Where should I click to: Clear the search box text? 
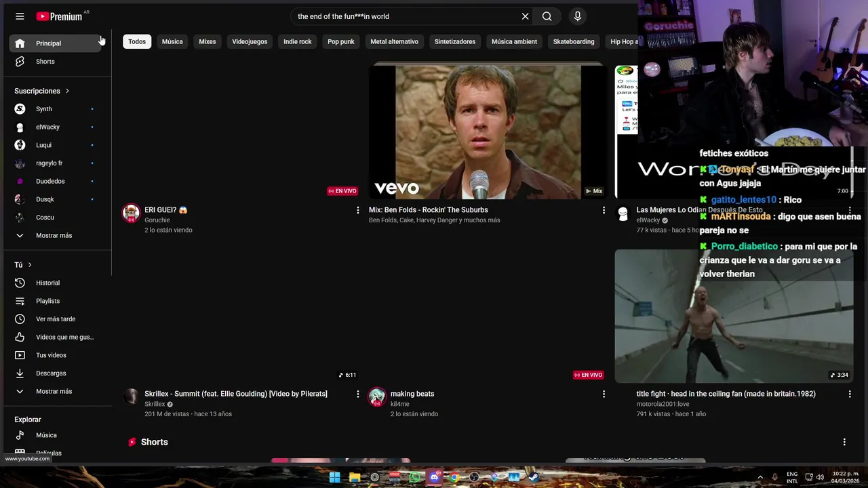click(x=525, y=16)
